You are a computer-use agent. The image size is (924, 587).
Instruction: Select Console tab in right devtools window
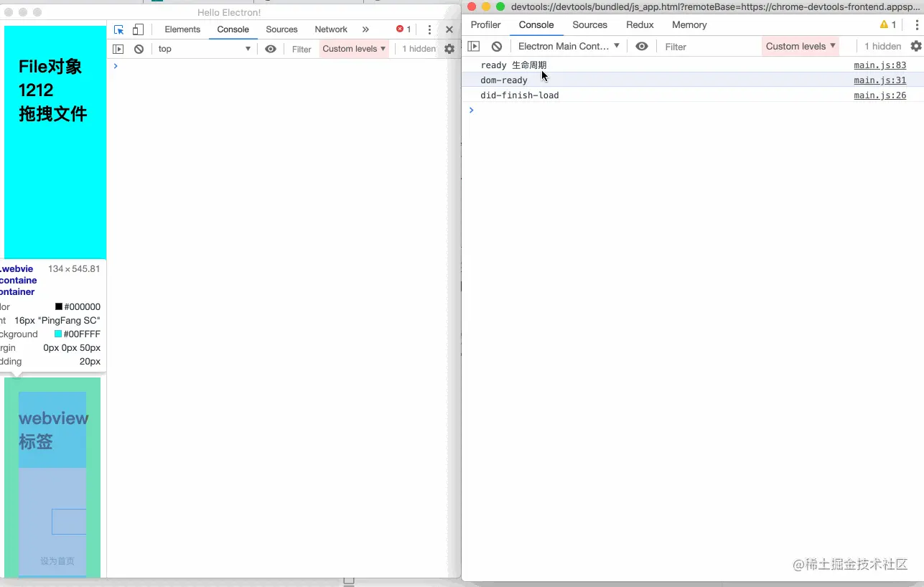pos(536,24)
